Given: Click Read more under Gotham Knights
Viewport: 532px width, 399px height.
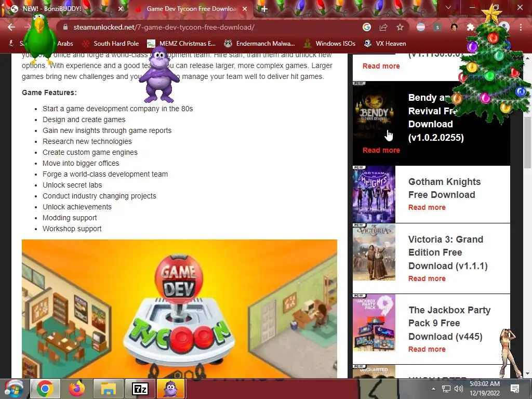Looking at the screenshot, I should coord(427,207).
